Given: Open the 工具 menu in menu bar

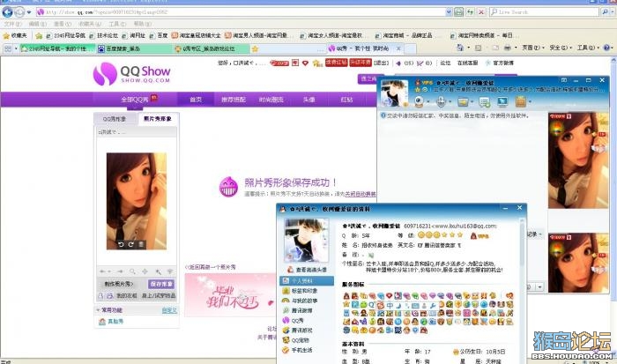Looking at the screenshot, I should click(117, 24).
